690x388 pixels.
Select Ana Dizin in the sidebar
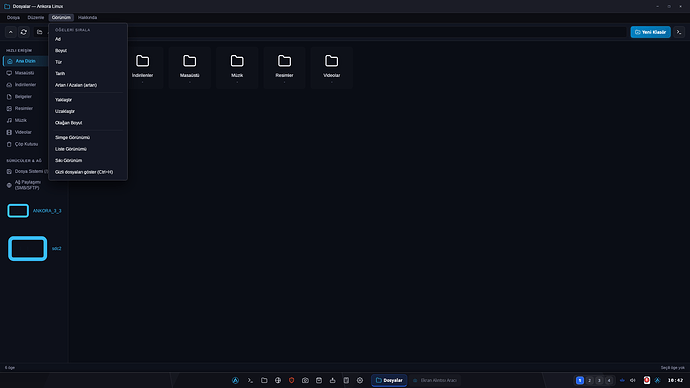[26, 61]
